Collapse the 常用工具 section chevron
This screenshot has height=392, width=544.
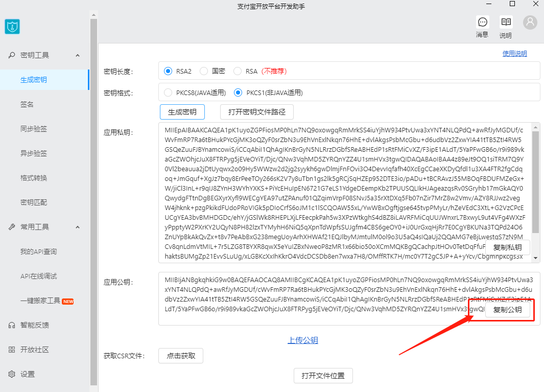tap(78, 227)
